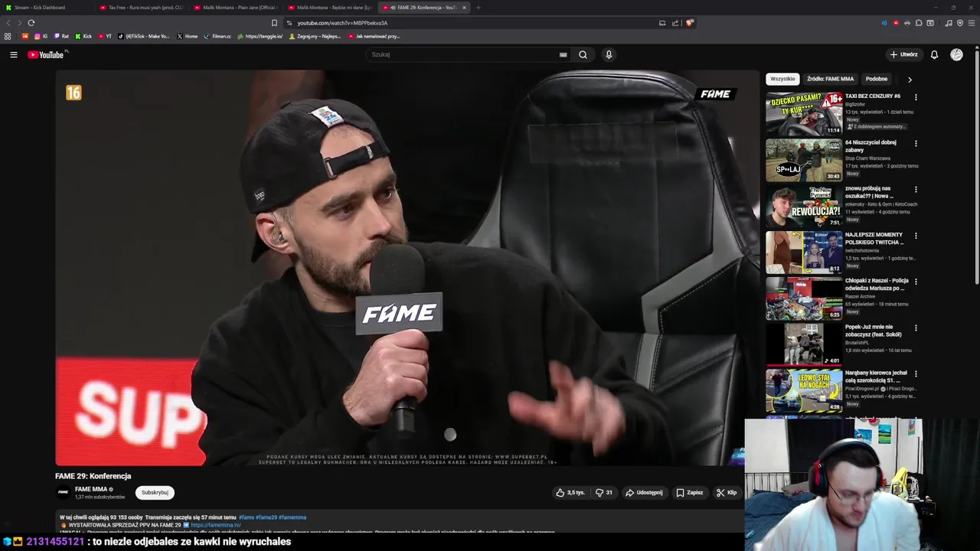Save the video with Zapisz
This screenshot has height=551, width=980.
click(689, 493)
